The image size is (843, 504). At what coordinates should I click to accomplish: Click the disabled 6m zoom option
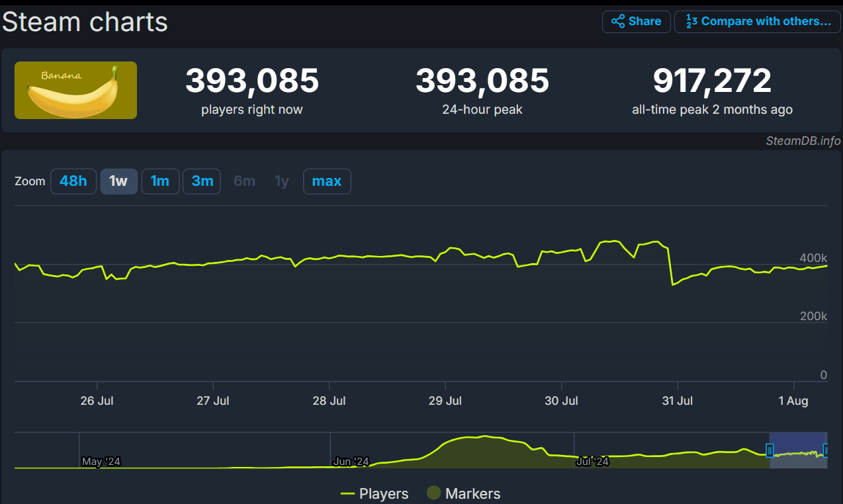tap(244, 181)
